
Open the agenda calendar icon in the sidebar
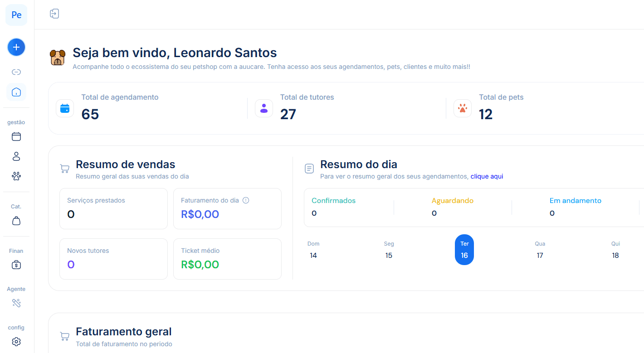pos(16,136)
